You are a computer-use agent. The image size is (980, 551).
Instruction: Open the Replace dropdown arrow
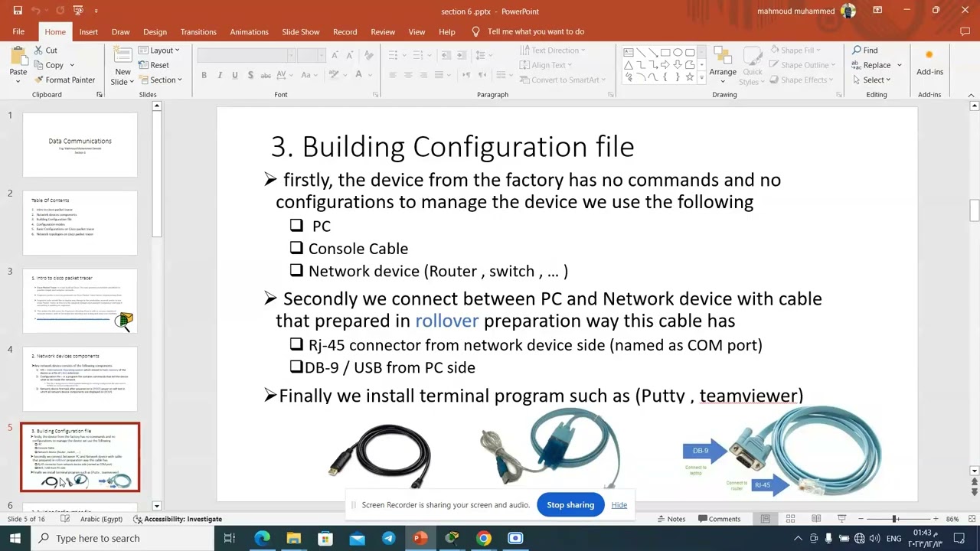pos(900,65)
